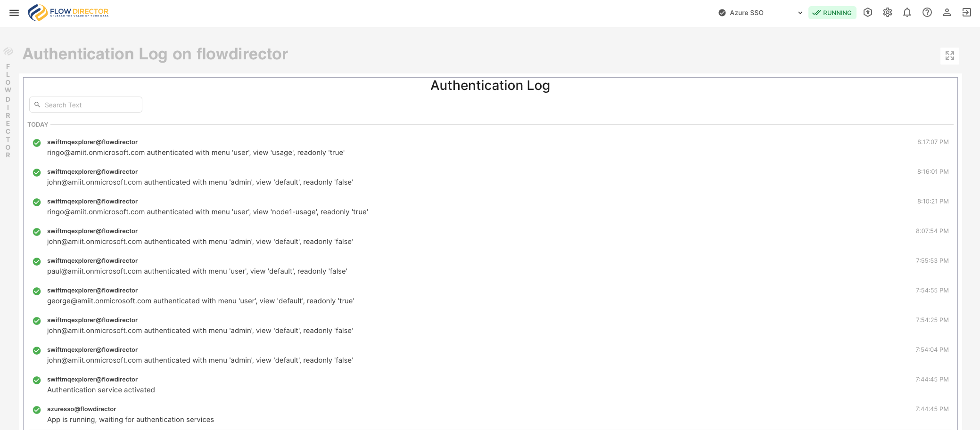Click the vertical FLOWDIRECTOR sidebar label
The image size is (980, 430).
[8, 111]
